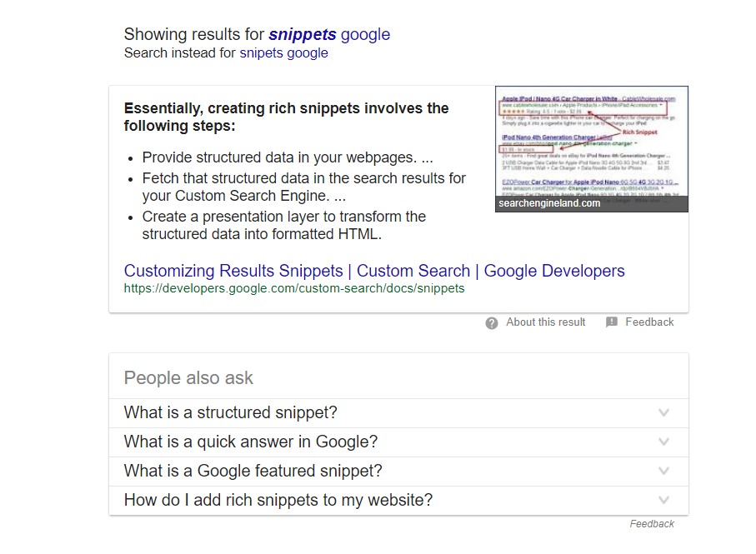This screenshot has height=554, width=756.
Task: Click the chevron next to the last question
Action: point(663,500)
